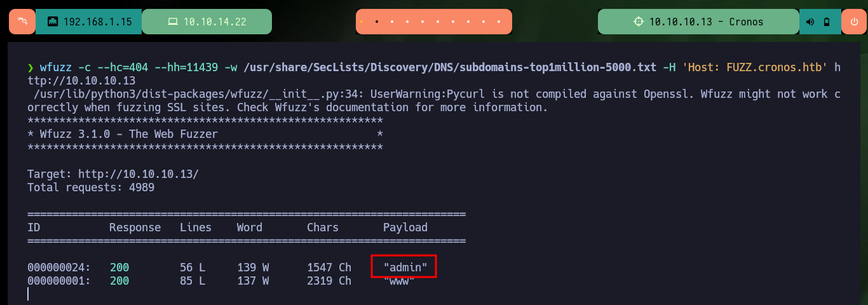Click the laptop icon beside 10.10.14.22
This screenshot has width=868, height=305.
pos(173,22)
